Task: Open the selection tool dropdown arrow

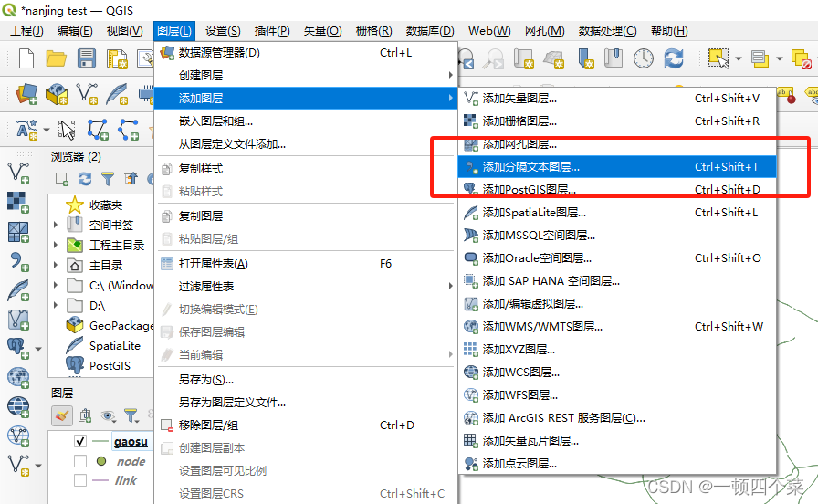Action: tap(739, 58)
